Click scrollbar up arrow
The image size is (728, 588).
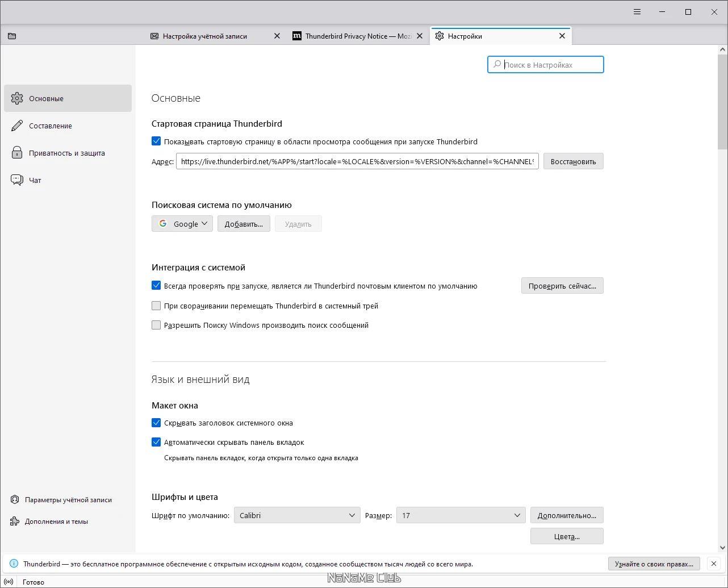(722, 50)
